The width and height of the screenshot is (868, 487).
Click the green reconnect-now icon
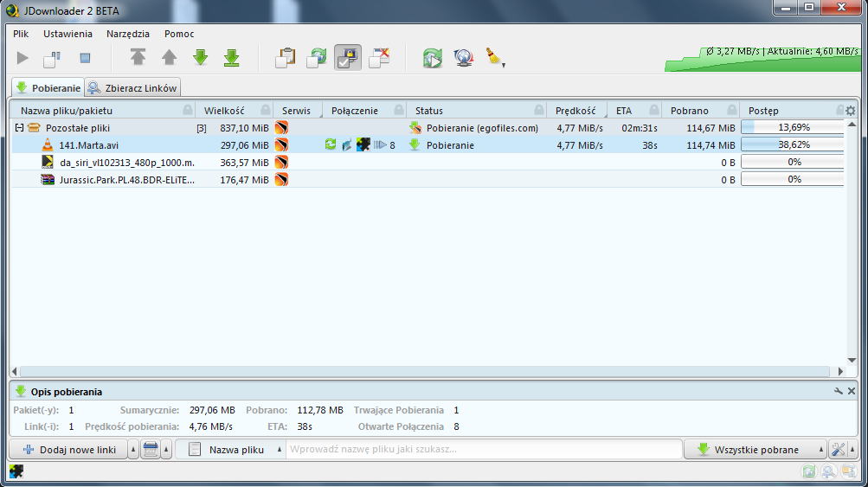[x=433, y=58]
